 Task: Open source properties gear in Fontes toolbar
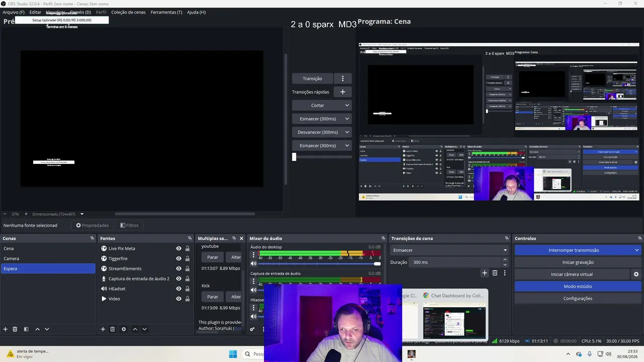123,329
